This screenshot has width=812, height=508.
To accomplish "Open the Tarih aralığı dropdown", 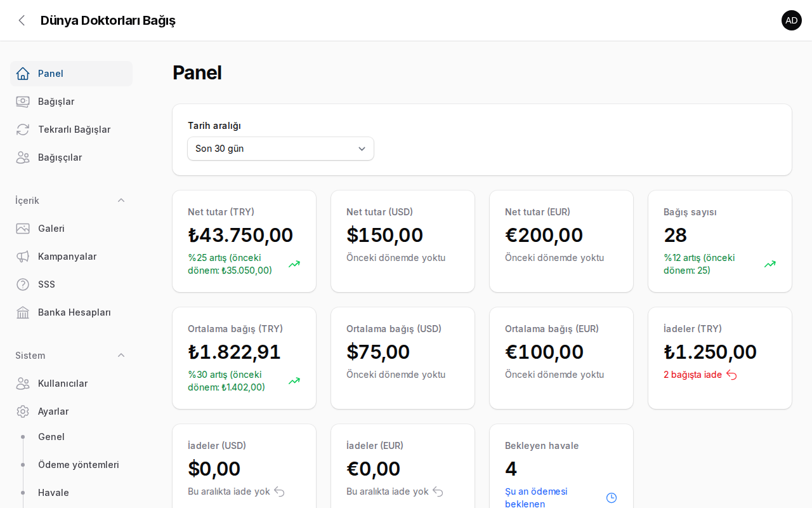I will click(x=280, y=149).
